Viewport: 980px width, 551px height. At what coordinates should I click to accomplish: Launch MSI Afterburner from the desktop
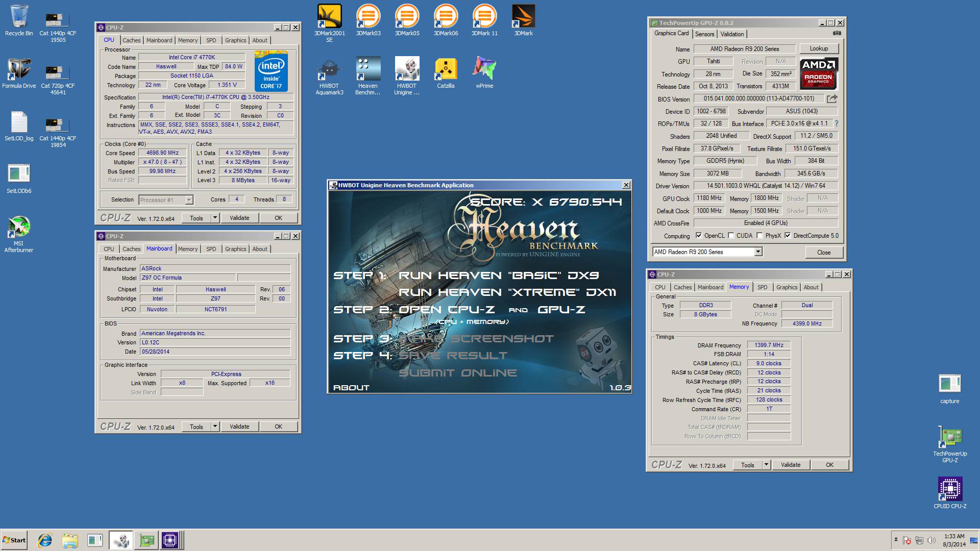[19, 235]
